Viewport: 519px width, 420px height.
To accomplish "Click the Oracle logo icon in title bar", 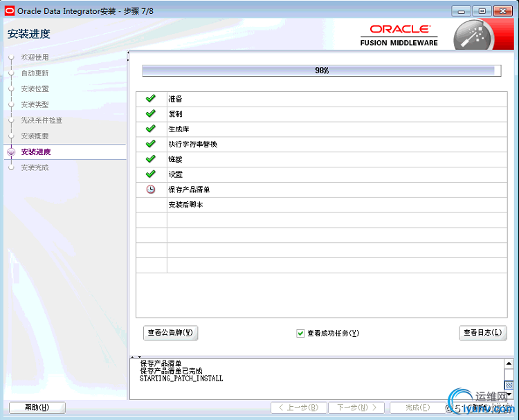I will pyautogui.click(x=10, y=11).
